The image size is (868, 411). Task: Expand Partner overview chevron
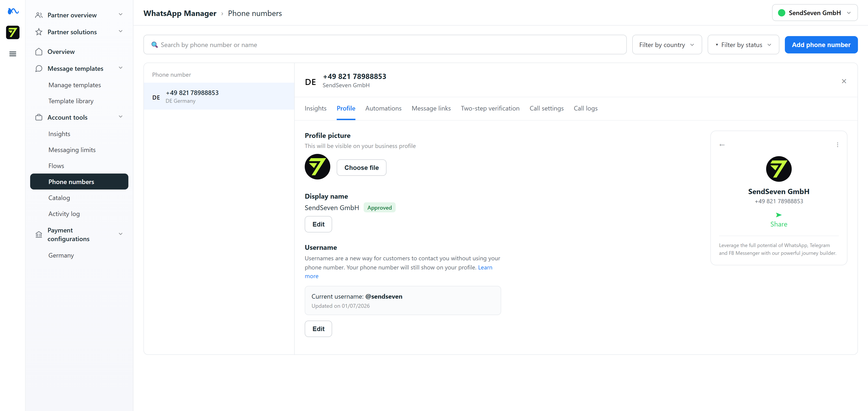121,14
